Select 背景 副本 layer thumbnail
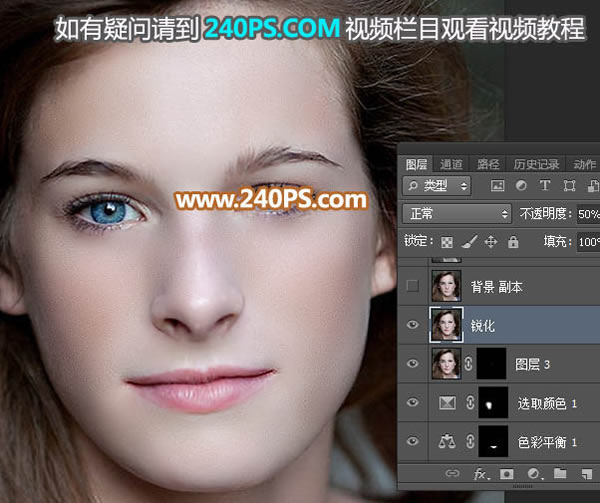600x503 pixels. (x=446, y=286)
